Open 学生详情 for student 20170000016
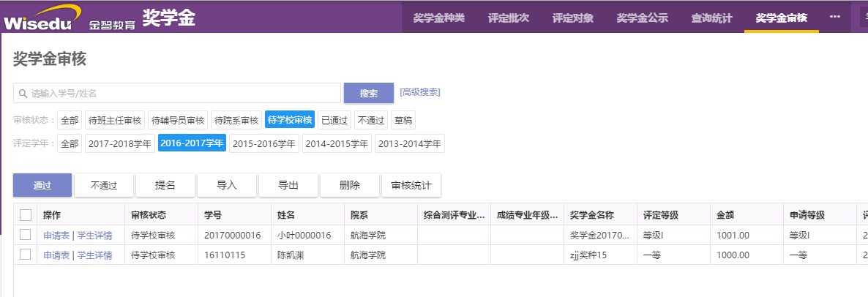868x297 pixels. pyautogui.click(x=94, y=236)
